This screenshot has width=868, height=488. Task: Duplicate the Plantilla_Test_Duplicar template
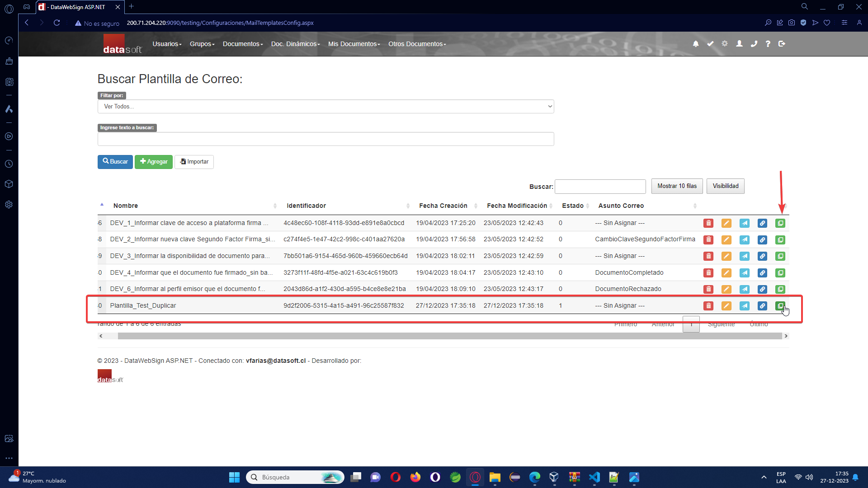click(780, 306)
